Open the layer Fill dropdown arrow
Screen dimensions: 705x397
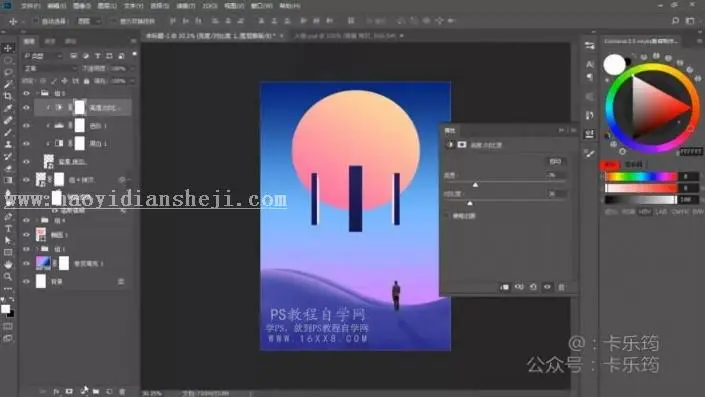click(x=132, y=81)
